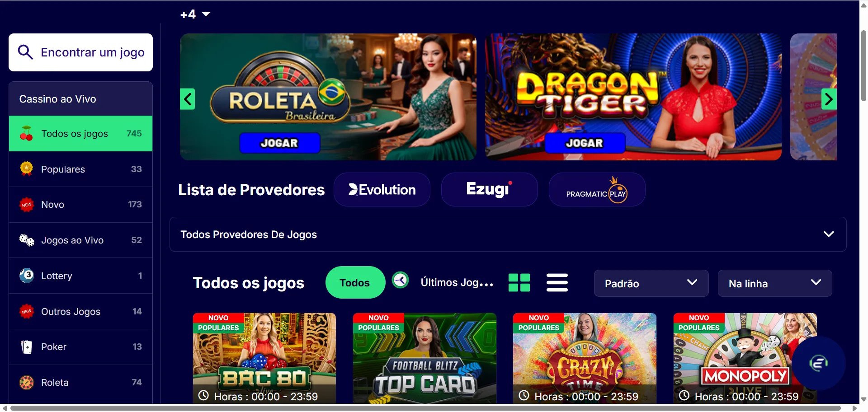Viewport: 868px width, 412px height.
Task: Open the Crazy Time game thumbnail
Action: [x=585, y=358]
